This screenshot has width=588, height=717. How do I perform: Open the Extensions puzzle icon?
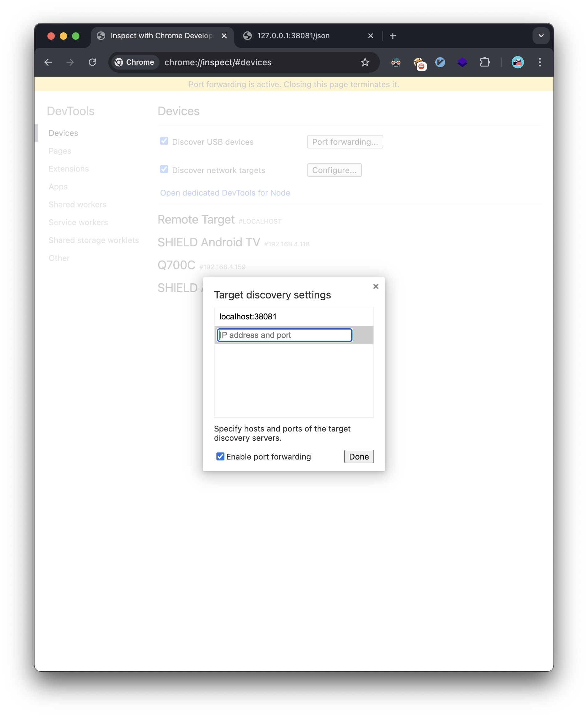pyautogui.click(x=485, y=62)
